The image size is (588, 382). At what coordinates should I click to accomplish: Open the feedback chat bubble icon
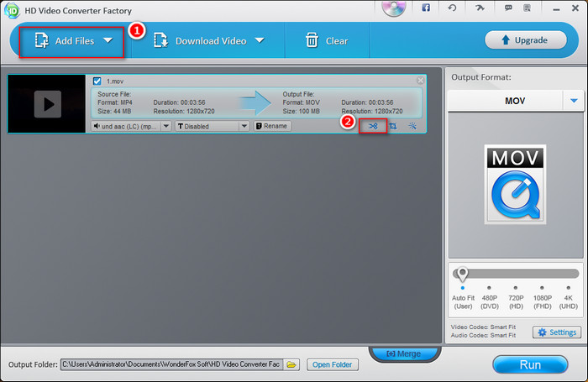(x=508, y=8)
